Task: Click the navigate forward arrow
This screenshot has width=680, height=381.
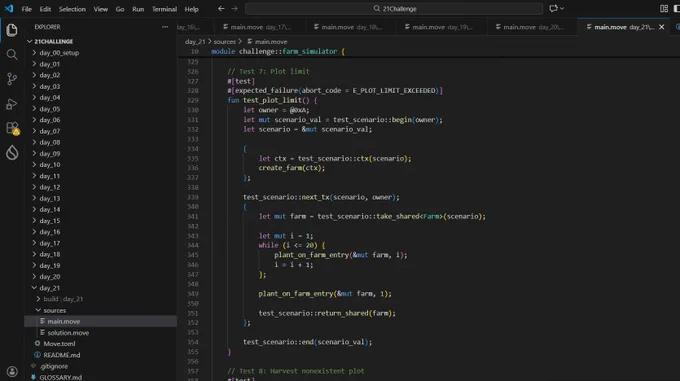Action: pos(234,9)
